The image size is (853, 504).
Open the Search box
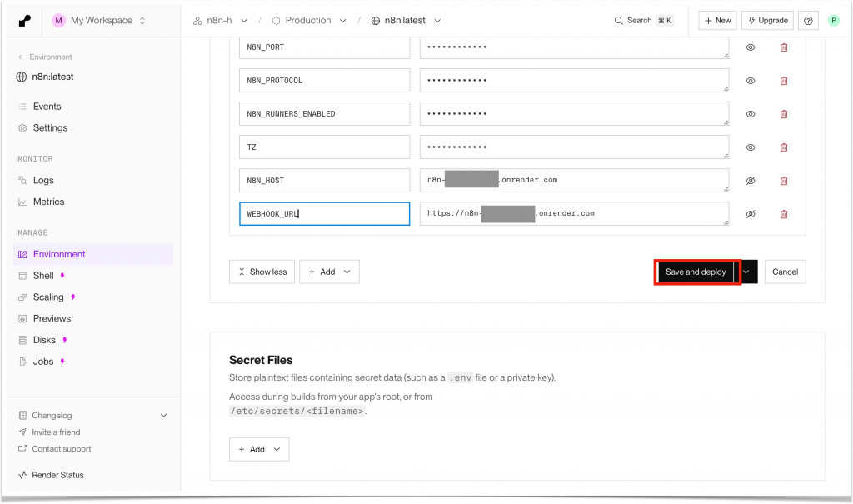[x=644, y=21]
